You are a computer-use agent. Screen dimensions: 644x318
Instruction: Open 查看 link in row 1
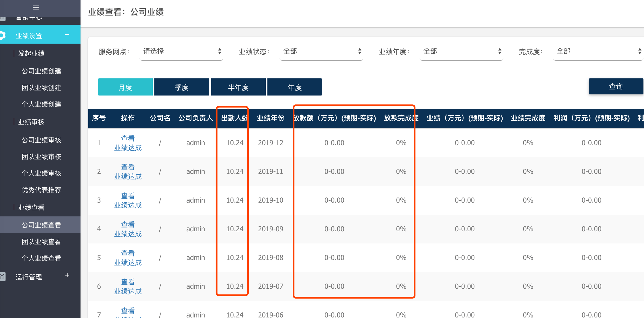128,138
